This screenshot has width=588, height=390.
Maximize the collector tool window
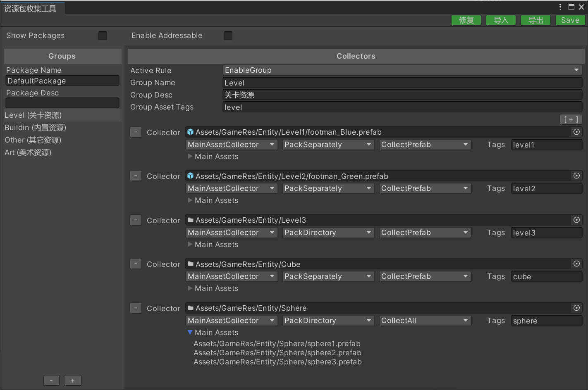[x=571, y=7]
